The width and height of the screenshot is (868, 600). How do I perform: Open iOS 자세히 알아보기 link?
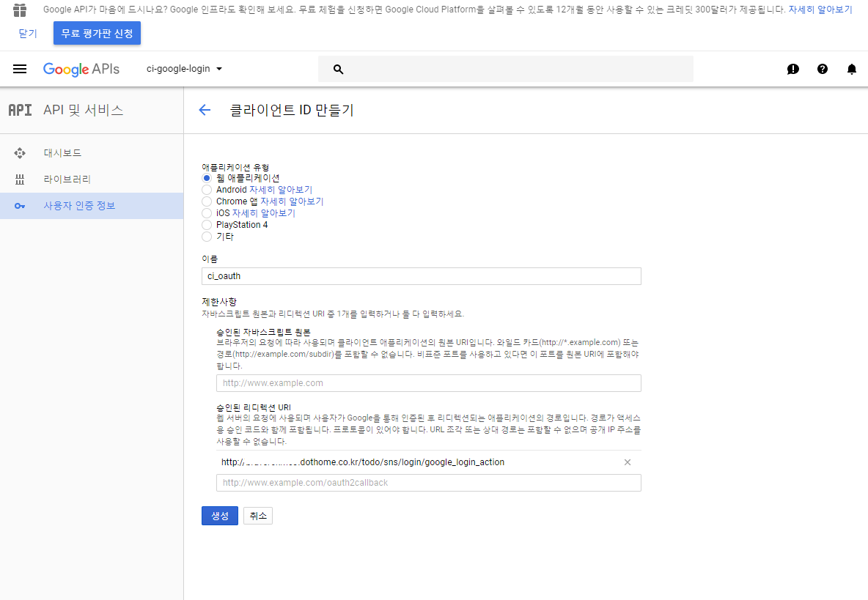263,213
